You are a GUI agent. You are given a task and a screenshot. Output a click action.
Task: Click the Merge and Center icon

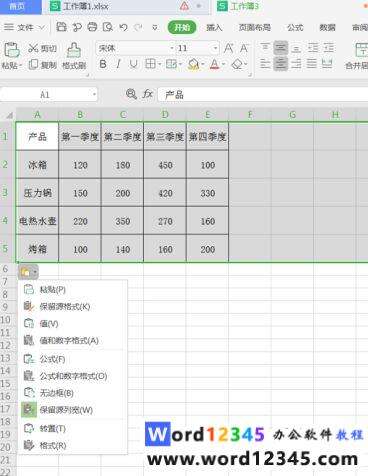pos(361,50)
